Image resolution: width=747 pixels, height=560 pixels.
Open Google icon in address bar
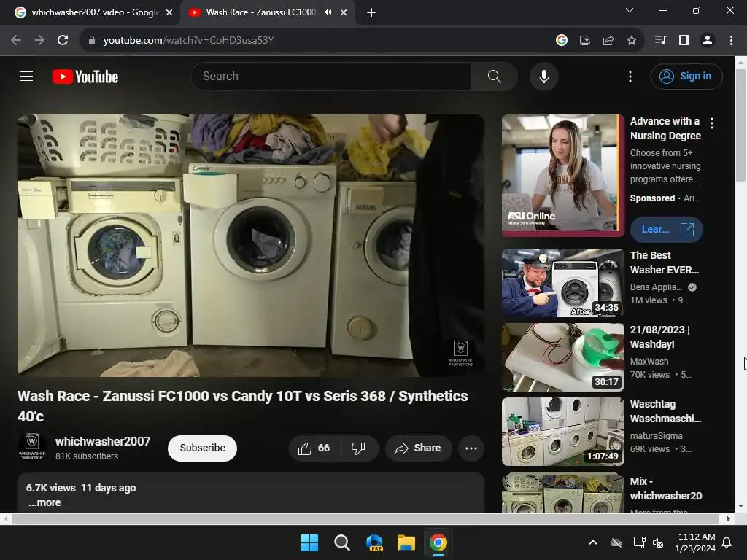coord(562,41)
